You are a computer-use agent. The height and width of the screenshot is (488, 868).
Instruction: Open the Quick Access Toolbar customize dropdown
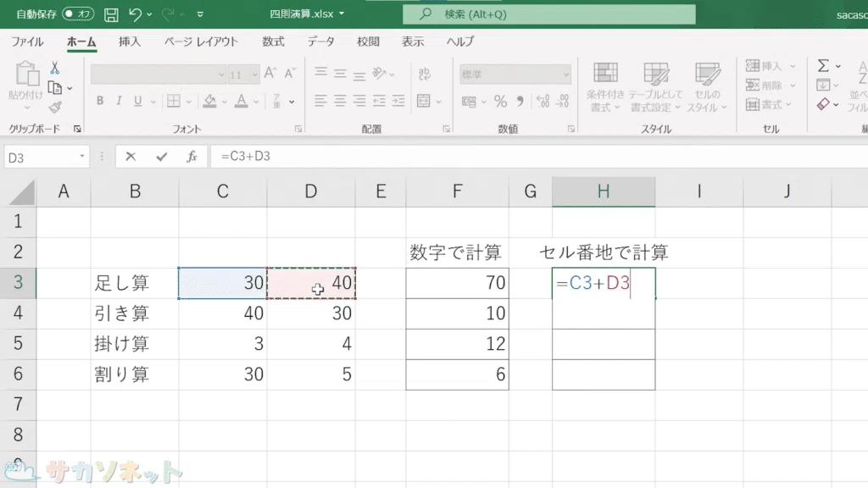[200, 14]
